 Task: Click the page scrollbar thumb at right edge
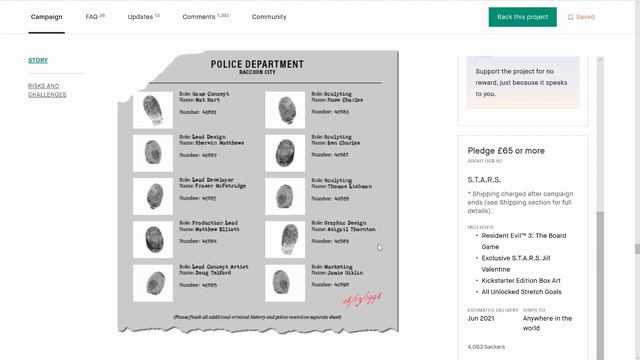click(x=637, y=249)
